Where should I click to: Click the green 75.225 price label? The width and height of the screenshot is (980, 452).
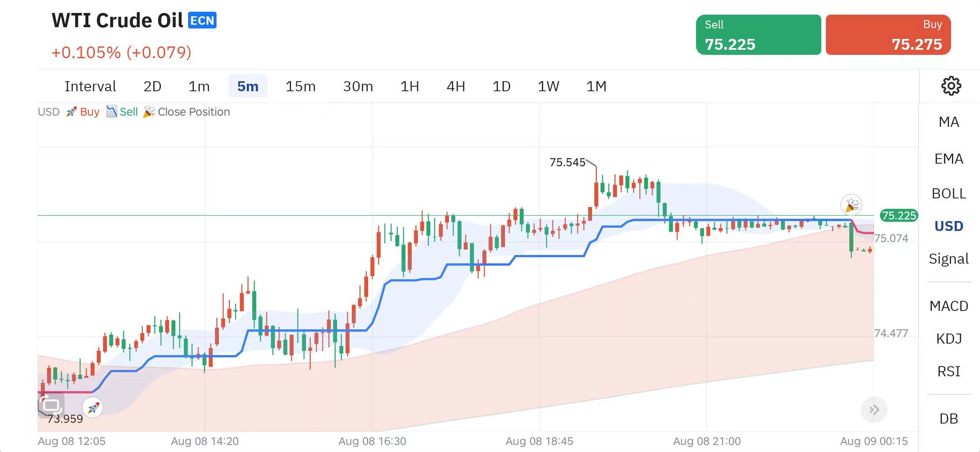[899, 216]
